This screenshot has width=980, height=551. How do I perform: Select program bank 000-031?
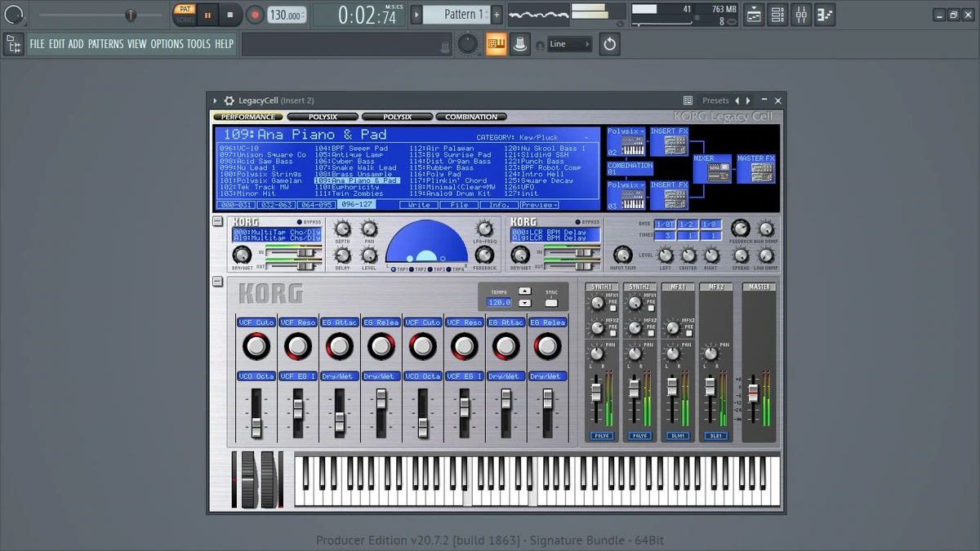[236, 205]
